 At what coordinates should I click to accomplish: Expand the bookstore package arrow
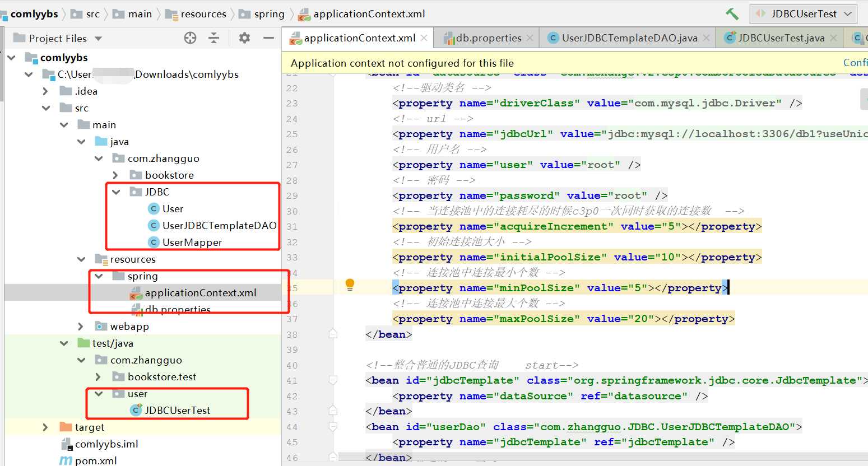tap(116, 175)
